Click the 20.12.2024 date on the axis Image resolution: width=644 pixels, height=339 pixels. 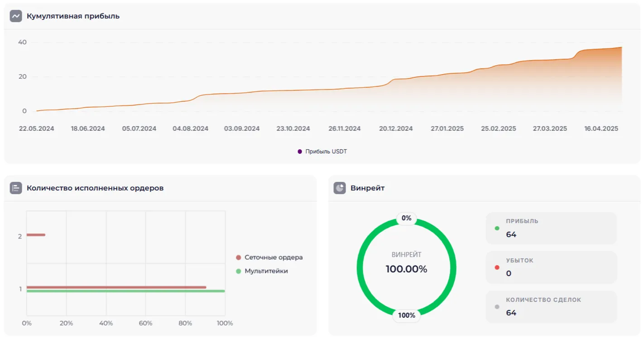click(x=396, y=129)
